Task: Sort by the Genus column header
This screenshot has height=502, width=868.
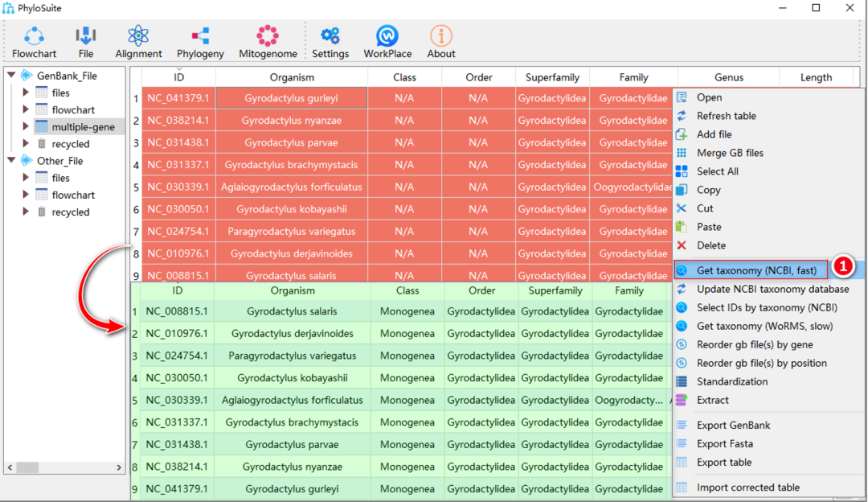Action: tap(728, 77)
